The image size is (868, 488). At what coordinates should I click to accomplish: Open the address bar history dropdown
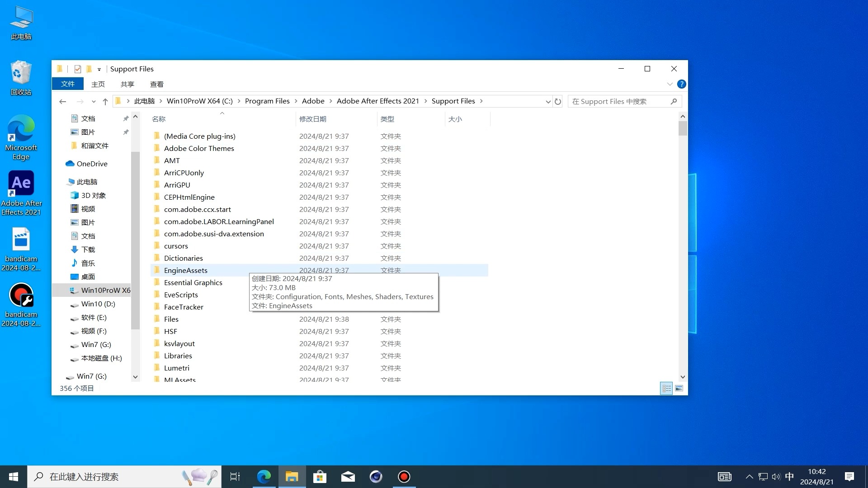(548, 102)
